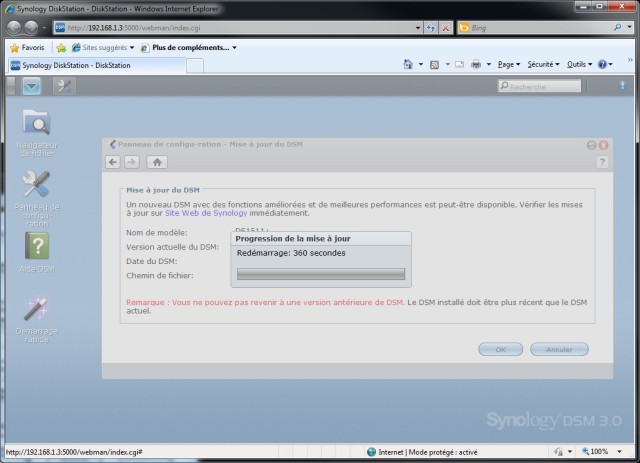Click the read mail toolbar icon
640x463 pixels.
coord(460,65)
